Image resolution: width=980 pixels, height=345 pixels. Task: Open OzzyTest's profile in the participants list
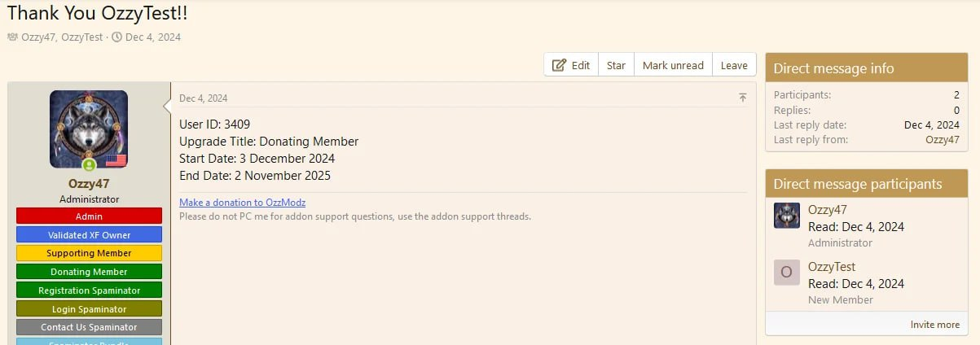tap(831, 266)
